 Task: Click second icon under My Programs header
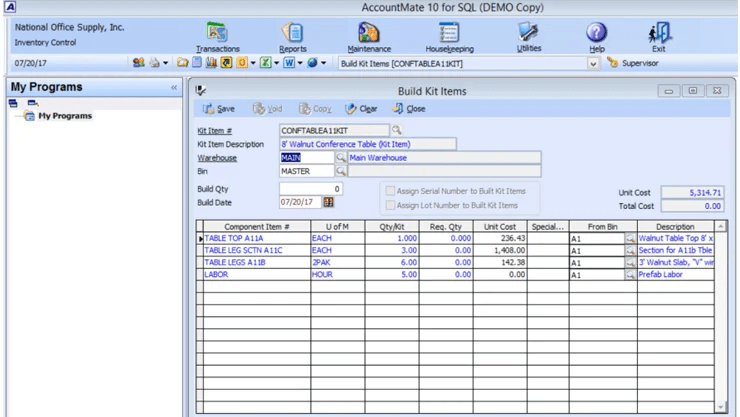tap(33, 103)
